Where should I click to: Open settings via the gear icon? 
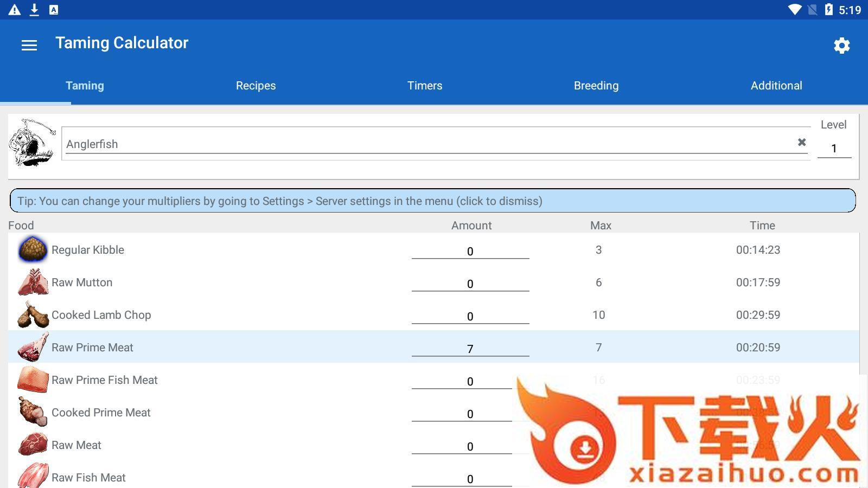(841, 46)
